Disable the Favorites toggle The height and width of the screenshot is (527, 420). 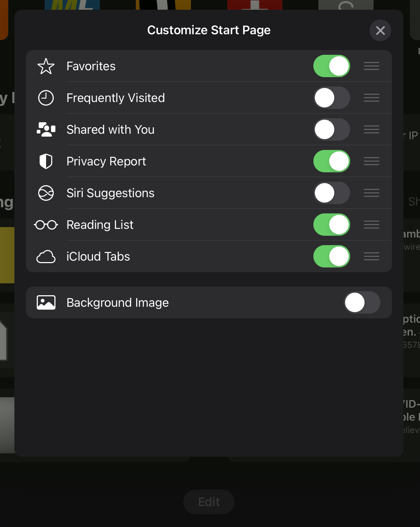(331, 66)
